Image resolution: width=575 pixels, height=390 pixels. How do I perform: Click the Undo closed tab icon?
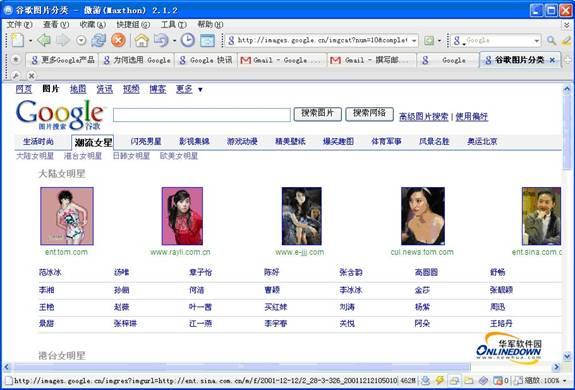pos(161,40)
